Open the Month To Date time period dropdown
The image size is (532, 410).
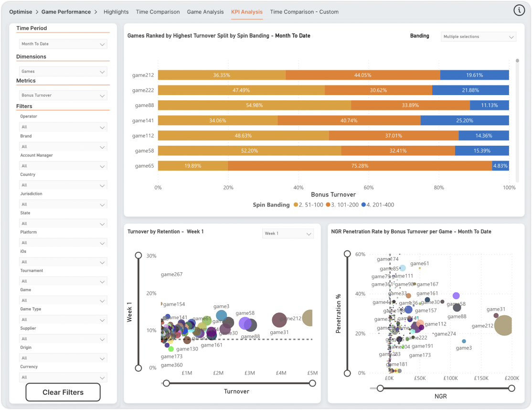(x=63, y=43)
